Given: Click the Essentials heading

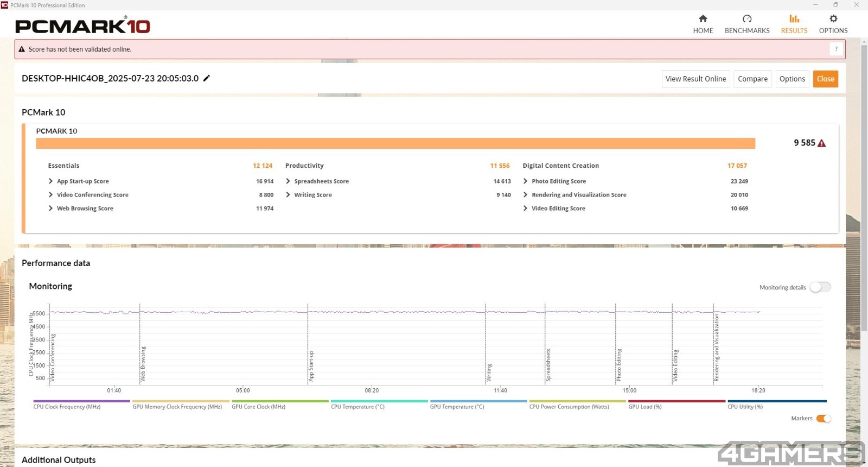Looking at the screenshot, I should [x=63, y=166].
